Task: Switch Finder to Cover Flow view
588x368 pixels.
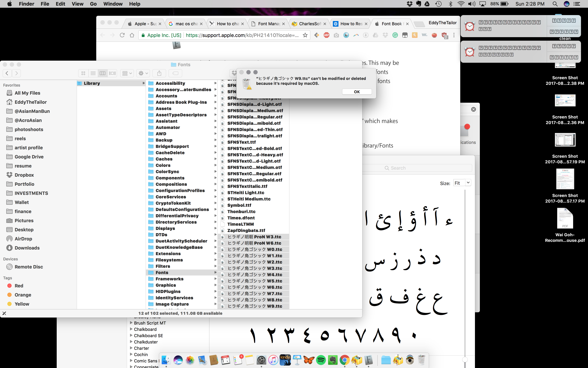Action: (112, 73)
